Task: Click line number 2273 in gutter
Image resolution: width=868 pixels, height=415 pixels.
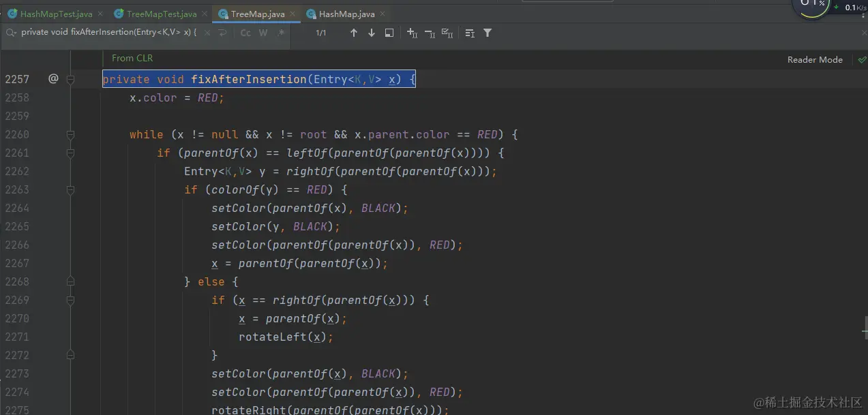Action: coord(17,373)
